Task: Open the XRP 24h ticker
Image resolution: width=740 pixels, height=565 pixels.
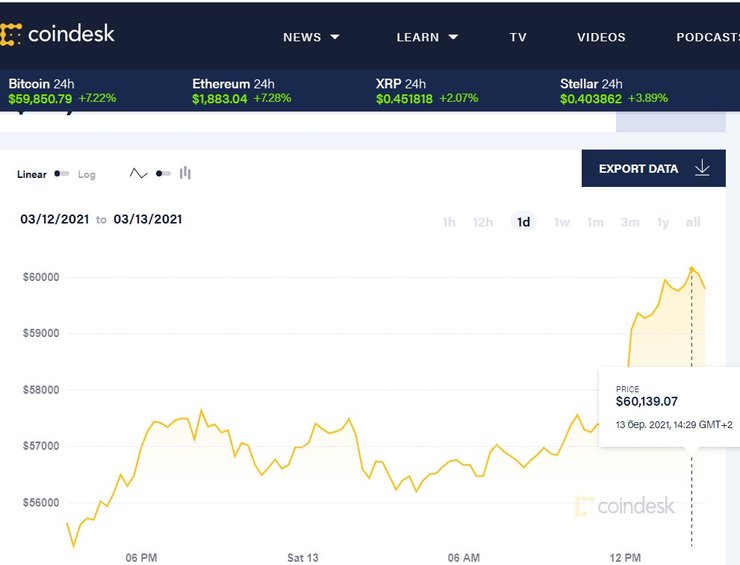Action: [x=427, y=91]
